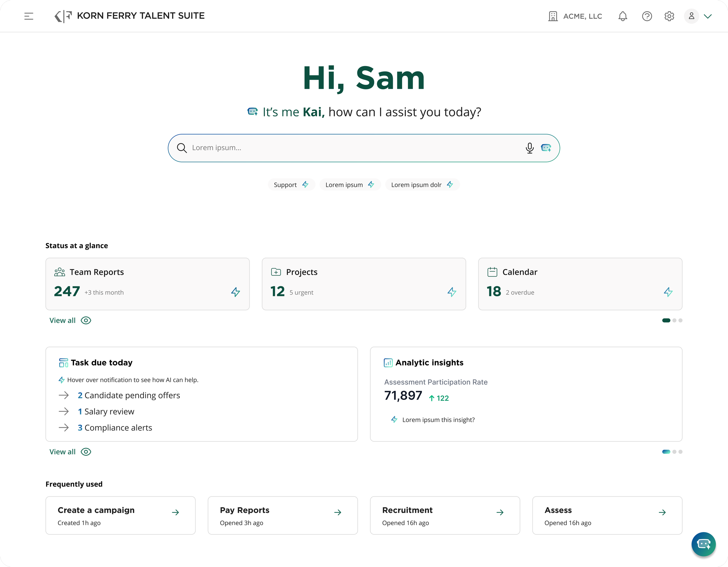728x567 pixels.
Task: Click the help question mark icon
Action: tap(647, 16)
